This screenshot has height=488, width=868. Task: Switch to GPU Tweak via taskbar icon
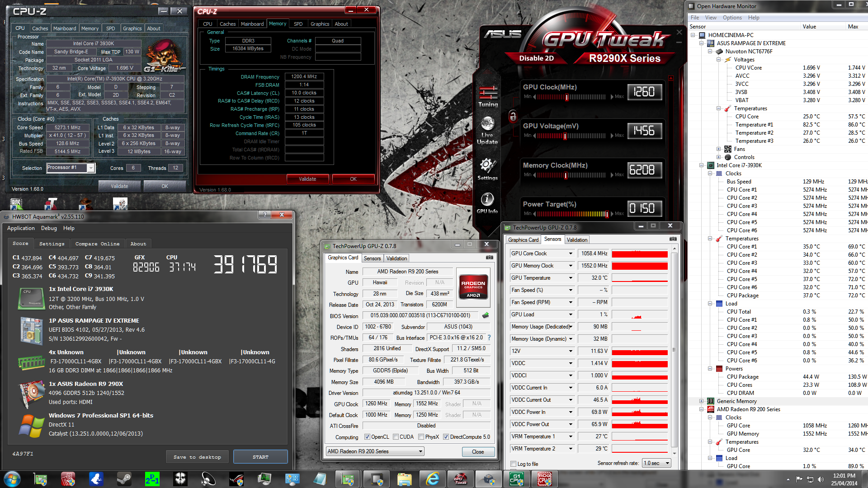pyautogui.click(x=460, y=479)
